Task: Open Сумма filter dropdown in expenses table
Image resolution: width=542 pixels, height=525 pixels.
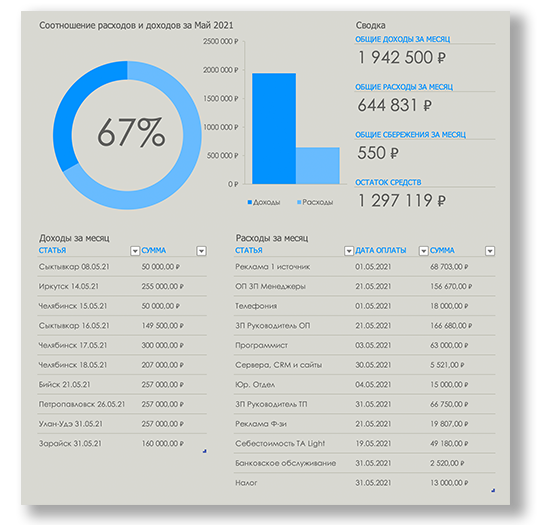Action: [490, 251]
